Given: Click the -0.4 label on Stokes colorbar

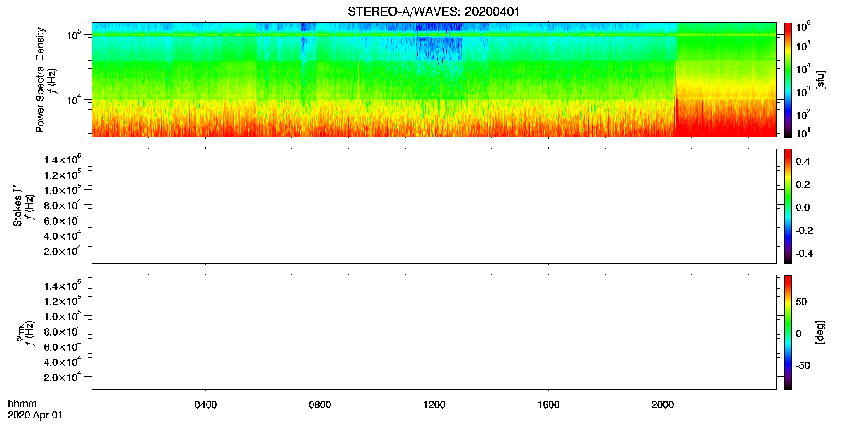Looking at the screenshot, I should click(804, 254).
